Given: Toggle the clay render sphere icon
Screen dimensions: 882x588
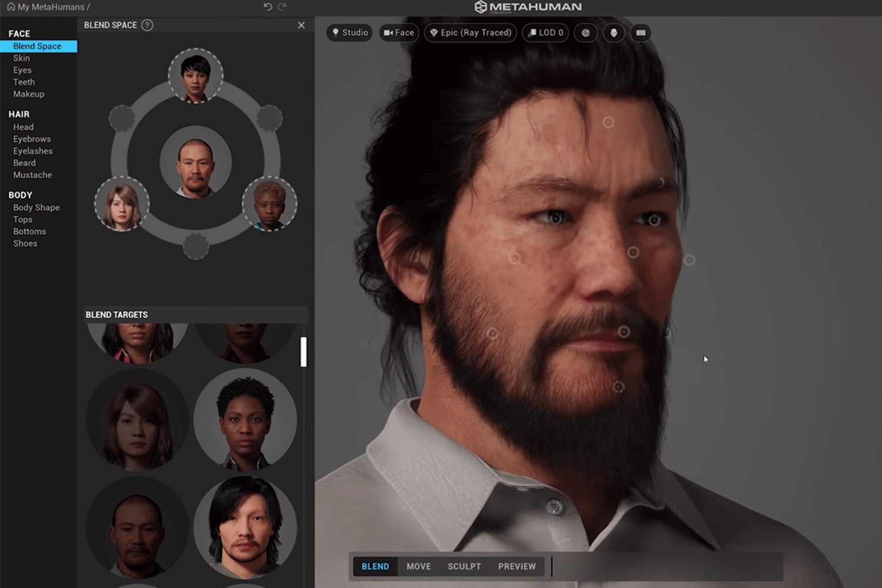Looking at the screenshot, I should coord(586,33).
